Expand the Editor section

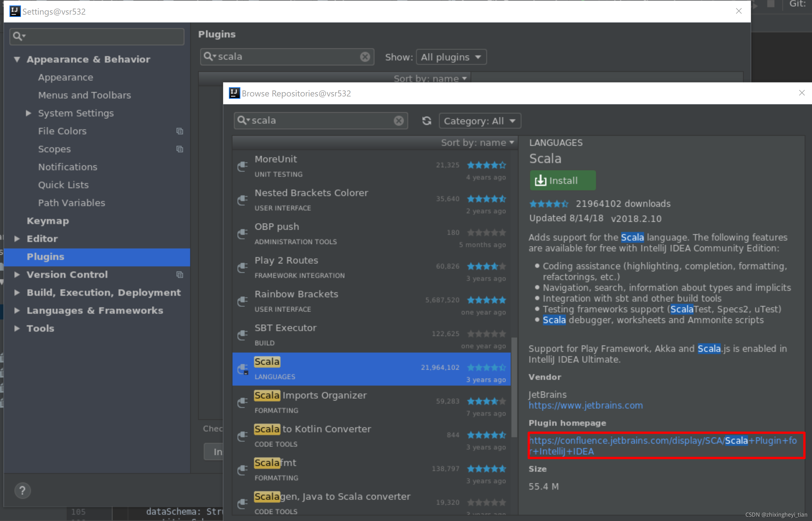[17, 239]
